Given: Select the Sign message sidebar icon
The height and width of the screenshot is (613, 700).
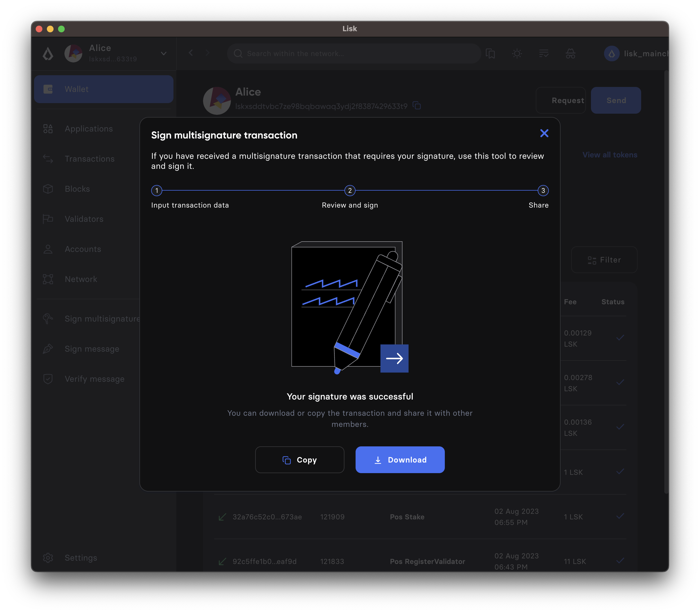Looking at the screenshot, I should (x=48, y=348).
